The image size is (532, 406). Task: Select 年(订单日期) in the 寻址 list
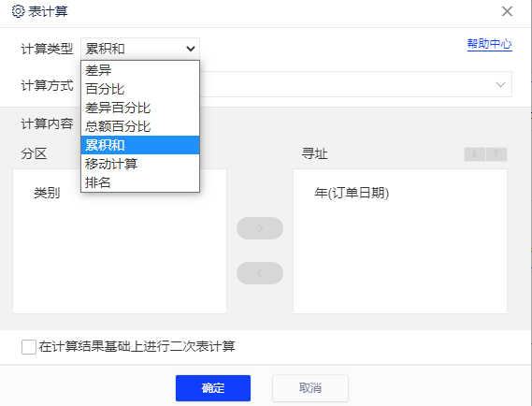(x=352, y=193)
